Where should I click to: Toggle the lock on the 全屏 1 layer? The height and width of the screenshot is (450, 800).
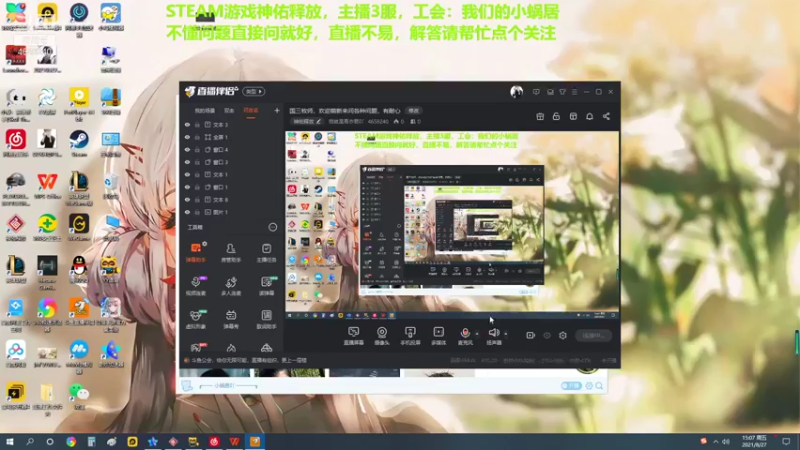(x=197, y=137)
